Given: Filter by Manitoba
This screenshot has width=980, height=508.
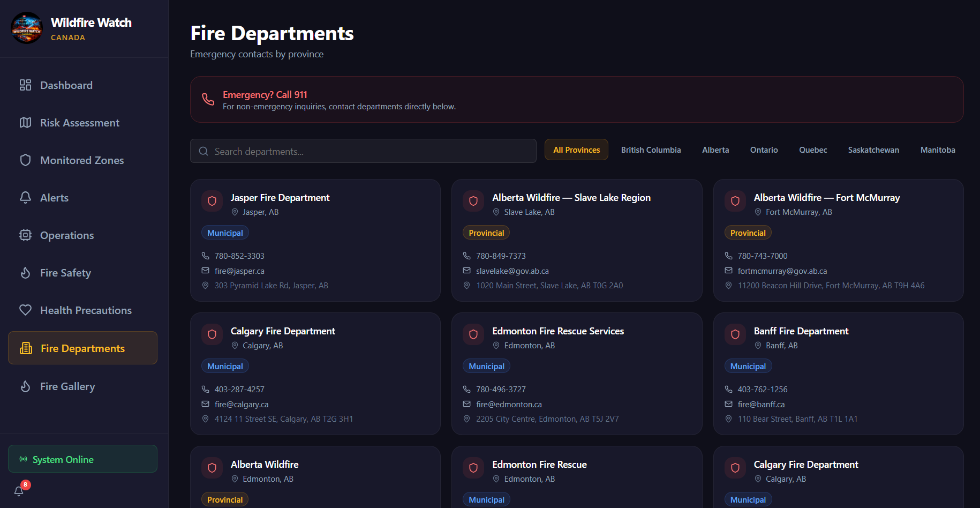Looking at the screenshot, I should [938, 150].
